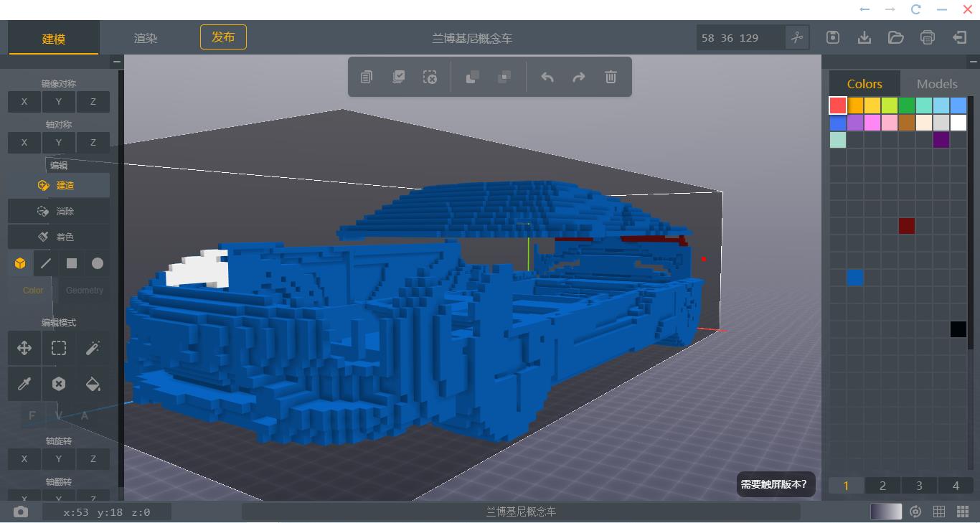Click the select-all checkmark layers icon

(x=398, y=77)
